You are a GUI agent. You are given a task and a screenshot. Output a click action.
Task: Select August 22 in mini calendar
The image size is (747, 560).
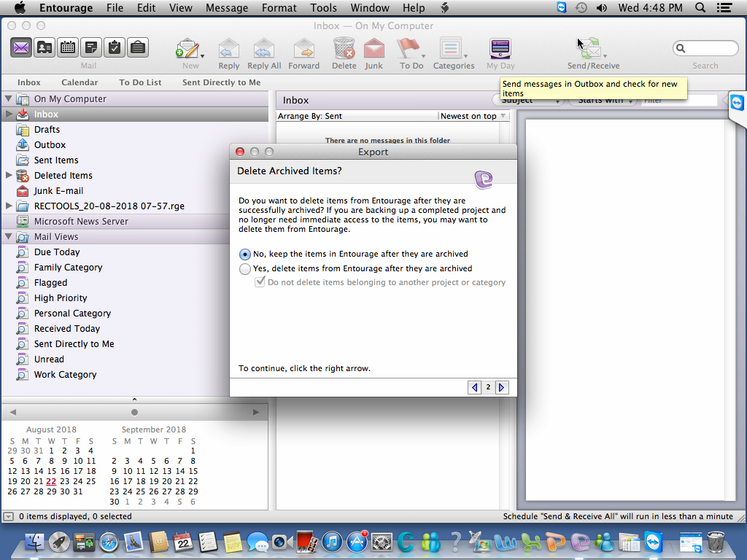[51, 481]
